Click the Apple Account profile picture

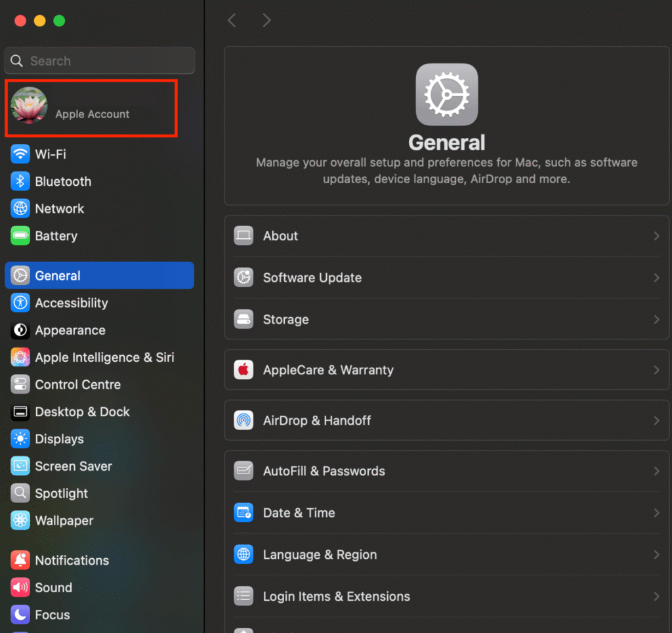point(29,106)
